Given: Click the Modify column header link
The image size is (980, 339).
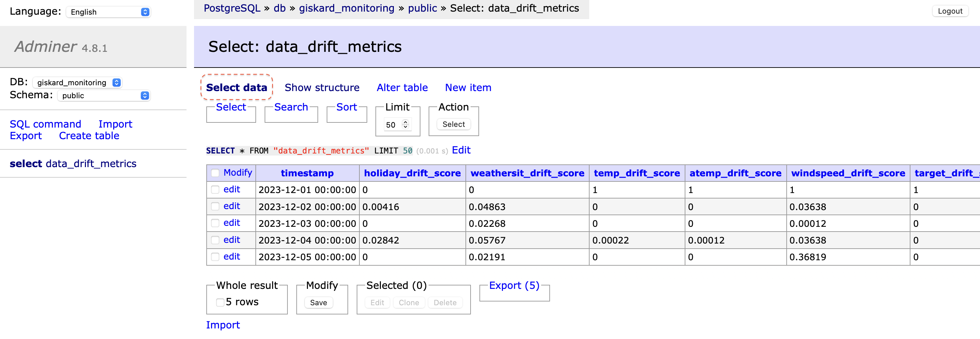Looking at the screenshot, I should tap(238, 173).
